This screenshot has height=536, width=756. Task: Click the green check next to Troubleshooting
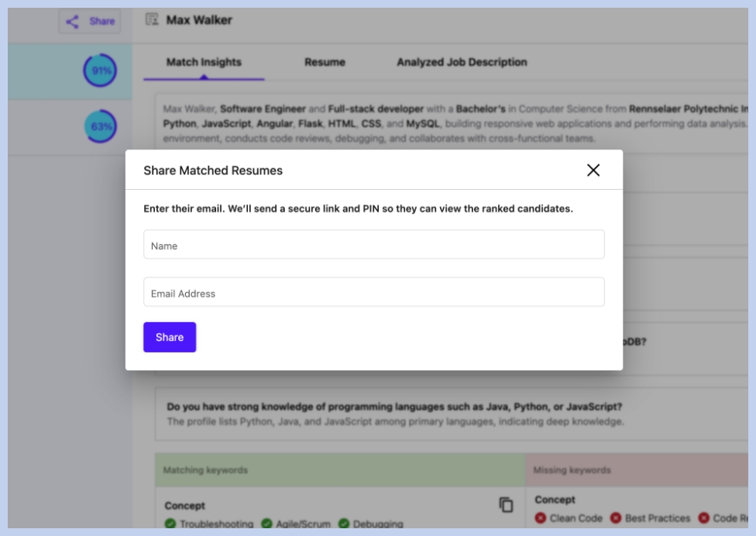pyautogui.click(x=170, y=524)
